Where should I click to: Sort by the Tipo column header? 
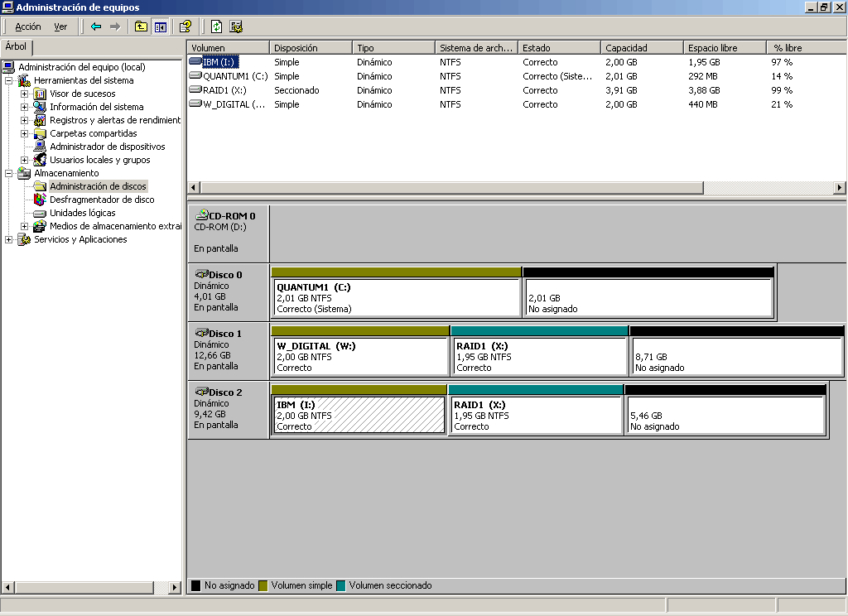[x=393, y=47]
